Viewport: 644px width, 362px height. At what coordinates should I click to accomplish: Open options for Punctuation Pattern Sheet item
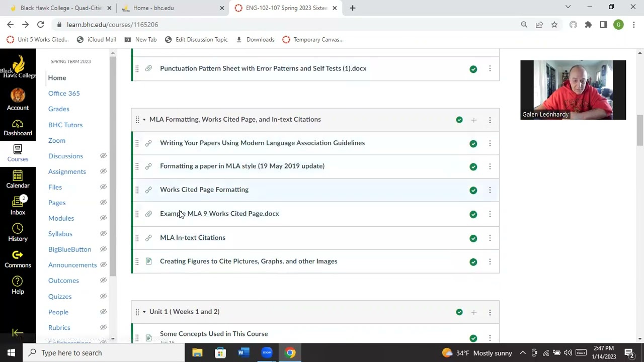pyautogui.click(x=490, y=69)
